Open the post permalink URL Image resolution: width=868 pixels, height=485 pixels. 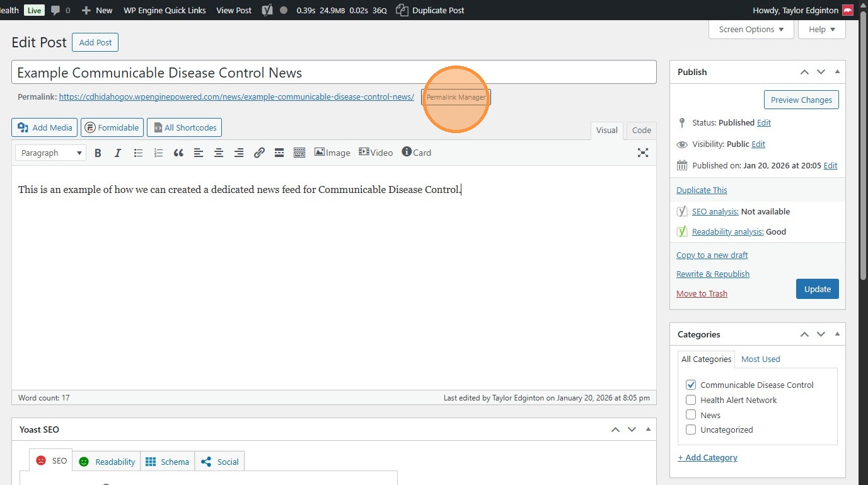(x=236, y=97)
